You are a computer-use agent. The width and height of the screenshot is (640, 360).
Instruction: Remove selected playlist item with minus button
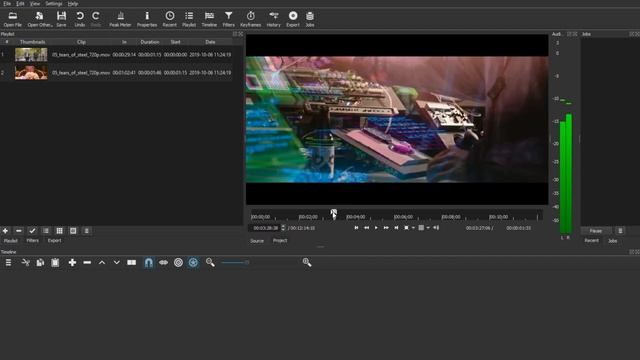(x=19, y=231)
